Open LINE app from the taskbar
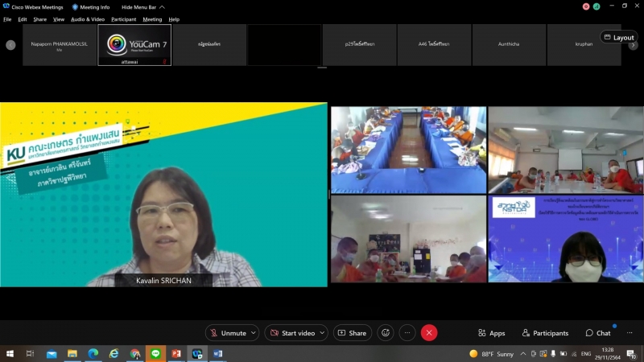The image size is (644, 362). (155, 354)
